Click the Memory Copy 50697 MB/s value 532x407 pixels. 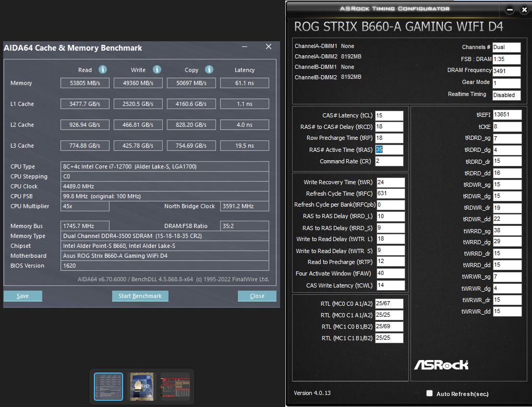191,83
